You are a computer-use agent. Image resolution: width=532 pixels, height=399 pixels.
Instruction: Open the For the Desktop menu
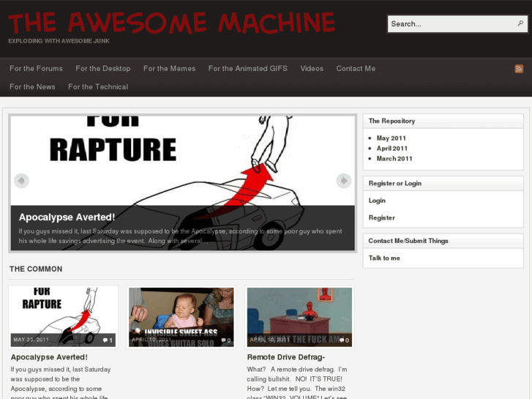[102, 69]
